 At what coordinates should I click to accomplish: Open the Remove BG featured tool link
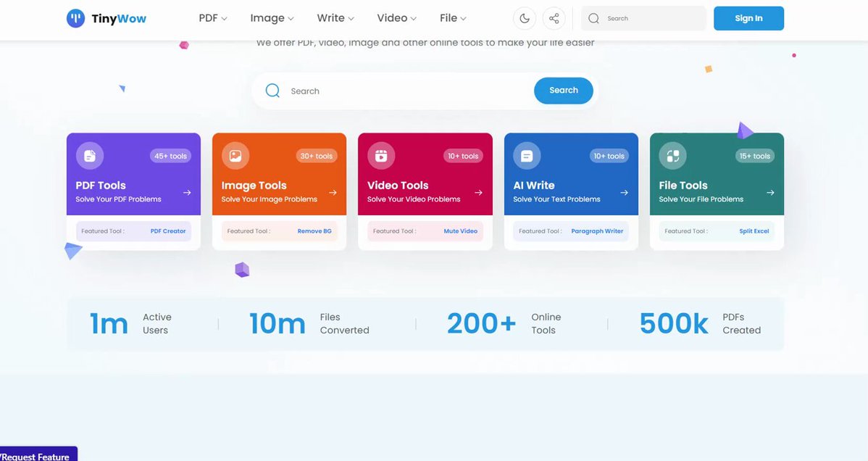[314, 231]
